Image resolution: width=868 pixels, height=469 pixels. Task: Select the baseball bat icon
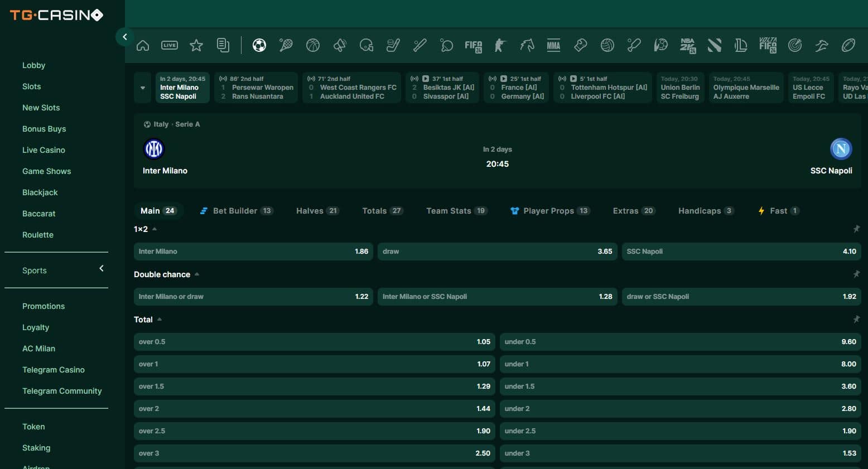point(420,45)
